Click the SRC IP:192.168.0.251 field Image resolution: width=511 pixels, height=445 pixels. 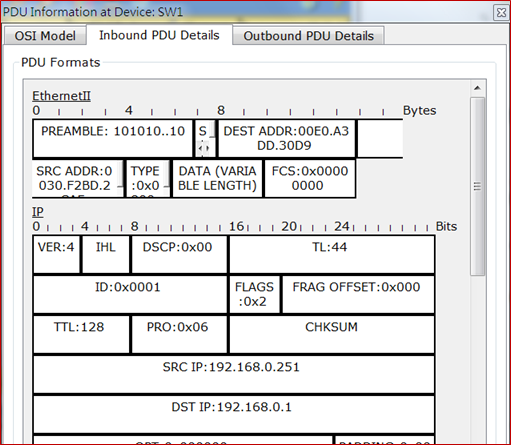234,374
